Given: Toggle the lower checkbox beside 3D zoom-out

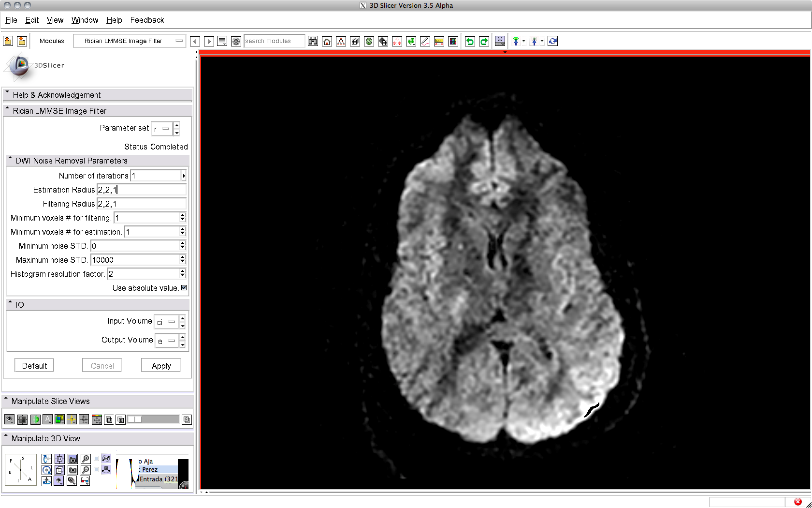Looking at the screenshot, I should [x=97, y=470].
